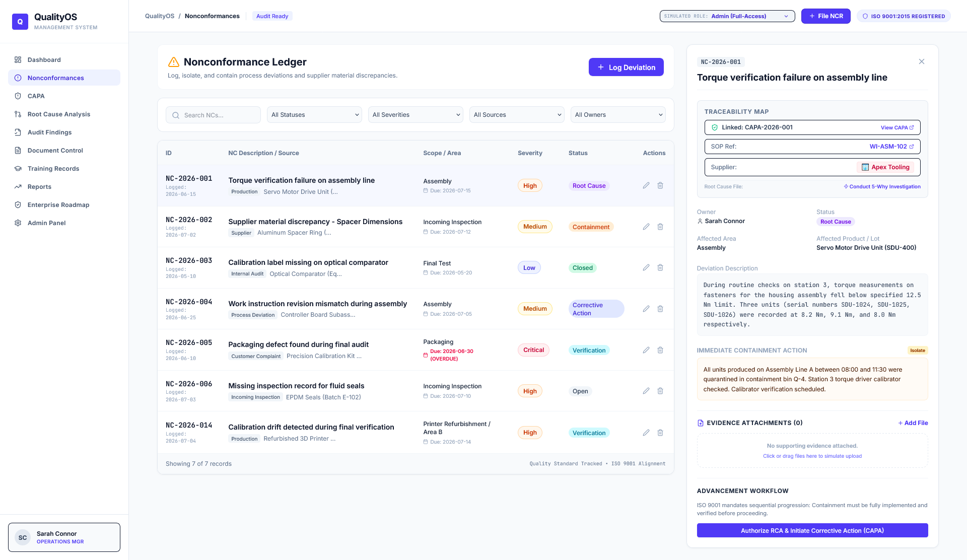This screenshot has height=560, width=967.
Task: Edit NC-2026-001 with the pencil icon
Action: (x=646, y=185)
